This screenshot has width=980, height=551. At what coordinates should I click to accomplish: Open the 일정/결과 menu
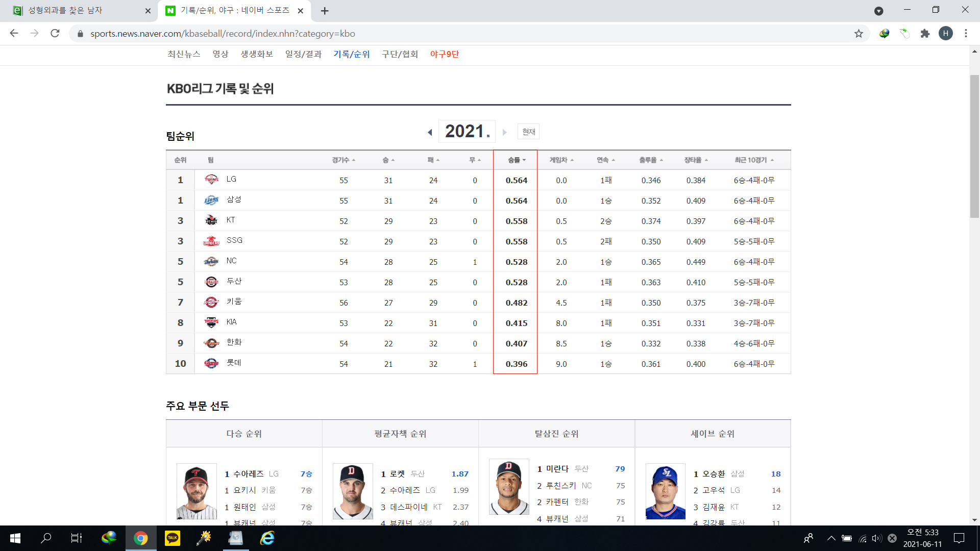(x=303, y=54)
